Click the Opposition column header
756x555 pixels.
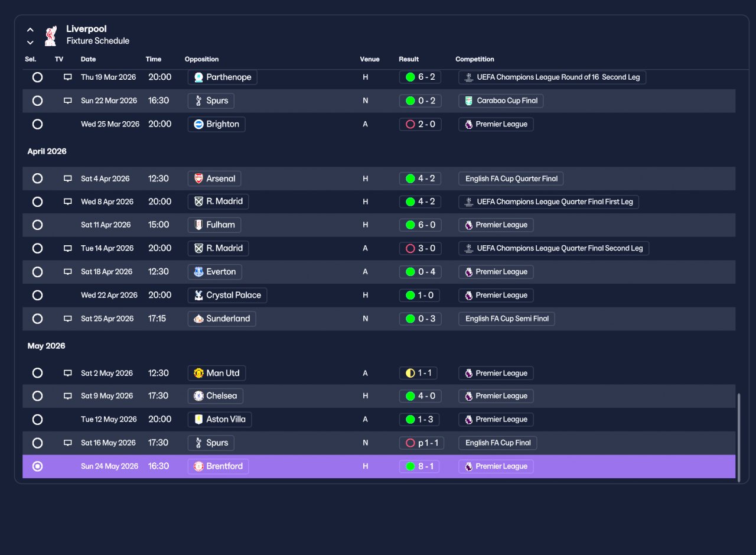click(201, 59)
